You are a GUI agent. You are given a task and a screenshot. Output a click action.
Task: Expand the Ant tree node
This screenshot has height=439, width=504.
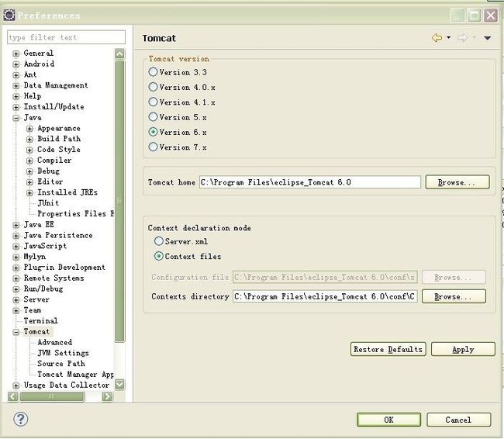(x=16, y=75)
